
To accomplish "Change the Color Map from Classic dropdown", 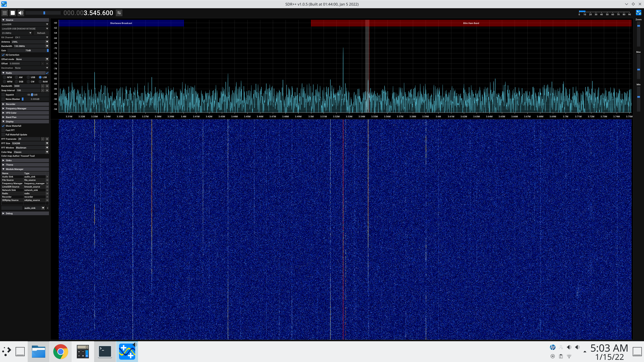I will click(x=30, y=152).
